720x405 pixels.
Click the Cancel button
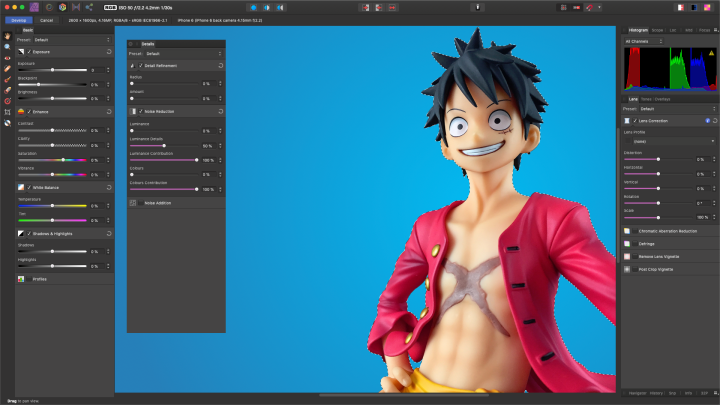coord(46,20)
